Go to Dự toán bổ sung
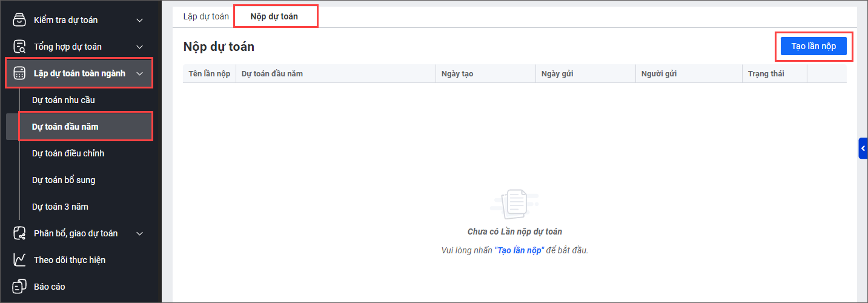Screen dimensions: 868x303 pos(64,180)
